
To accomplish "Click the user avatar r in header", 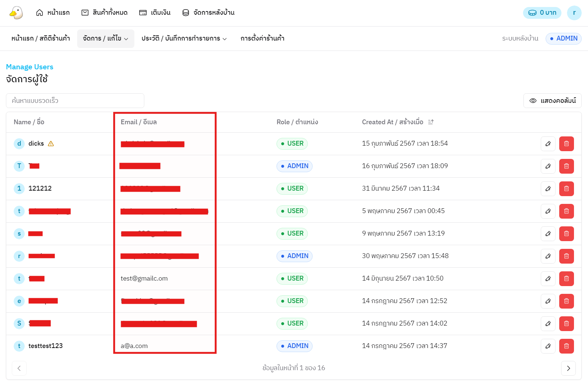I will click(x=574, y=13).
